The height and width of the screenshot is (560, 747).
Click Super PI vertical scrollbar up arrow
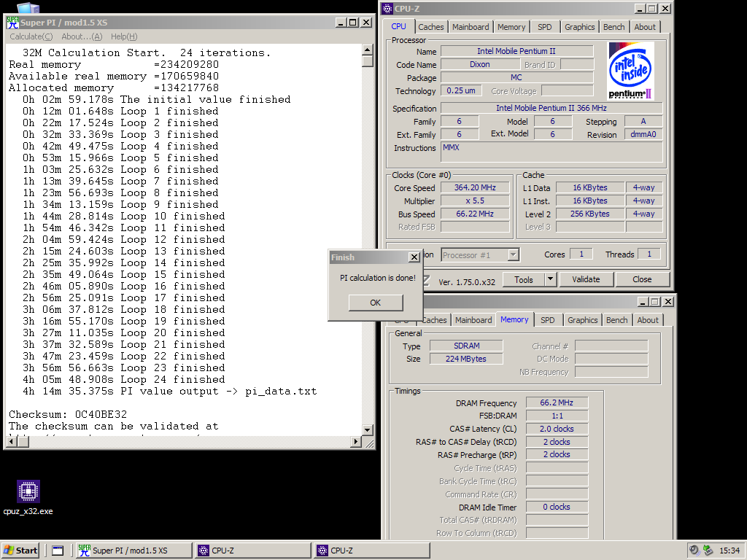coord(367,50)
